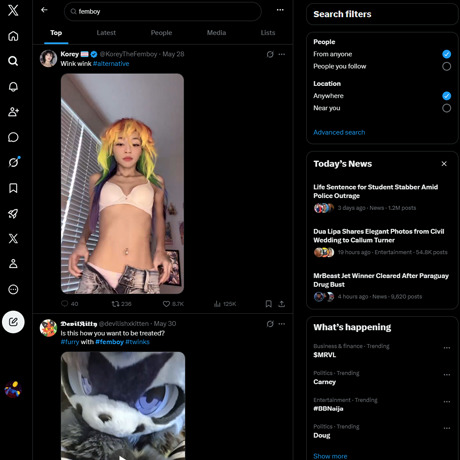Open DevilKitty profile avatar
This screenshot has height=460, width=460.
48,328
